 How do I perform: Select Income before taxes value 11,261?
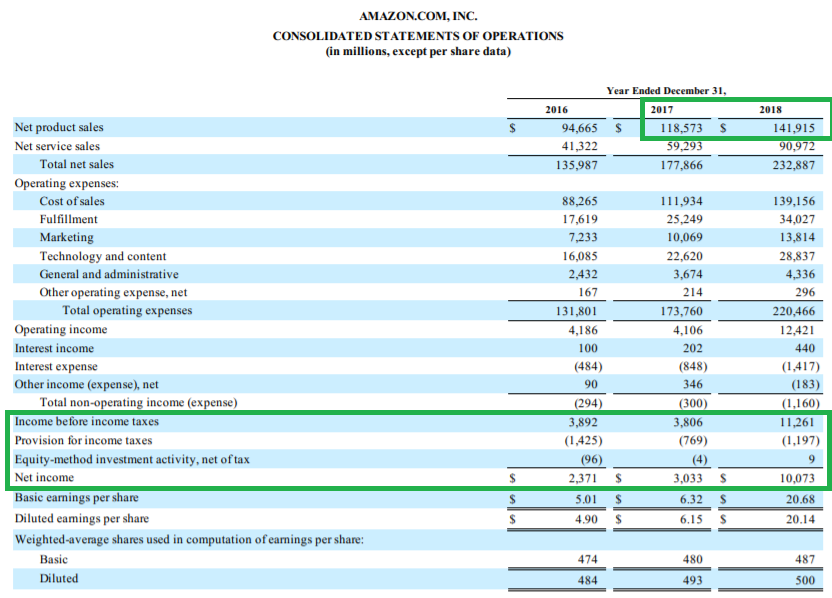pyautogui.click(x=797, y=422)
